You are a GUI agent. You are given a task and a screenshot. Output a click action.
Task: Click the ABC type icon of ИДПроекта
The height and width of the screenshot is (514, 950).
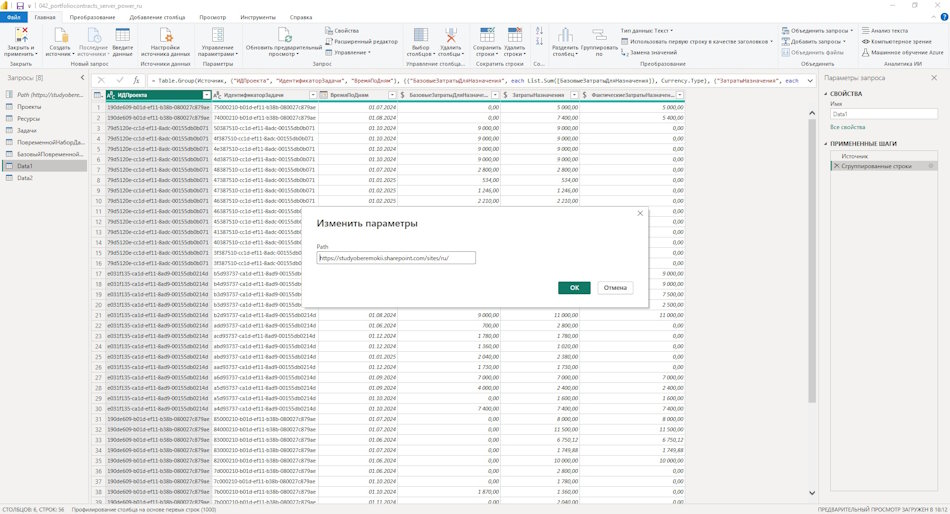[x=111, y=95]
